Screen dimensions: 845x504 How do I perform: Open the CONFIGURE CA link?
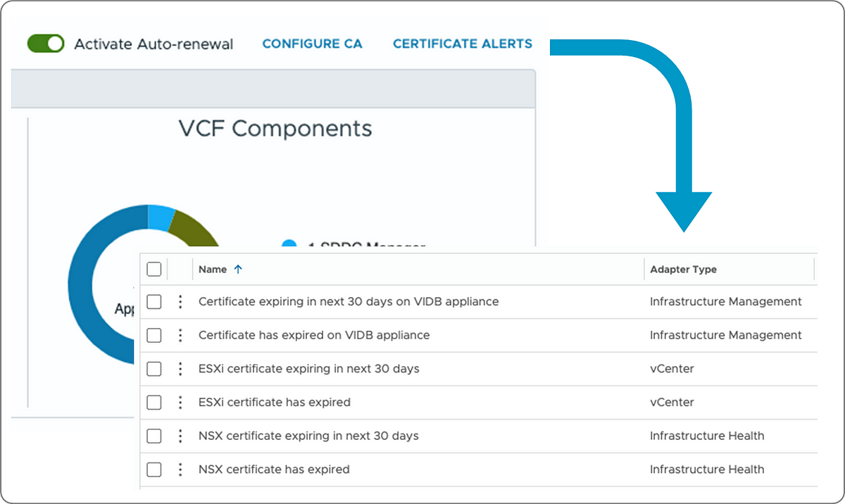pyautogui.click(x=312, y=44)
